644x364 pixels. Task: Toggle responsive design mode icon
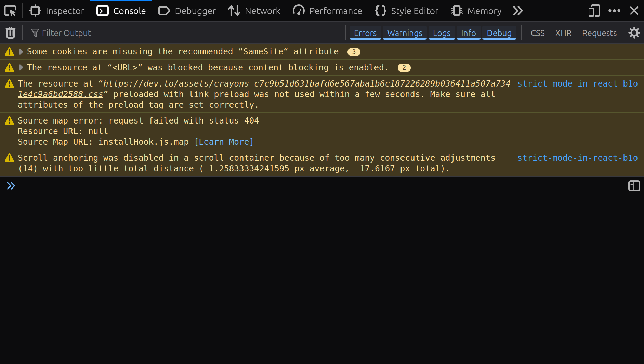[x=594, y=11]
